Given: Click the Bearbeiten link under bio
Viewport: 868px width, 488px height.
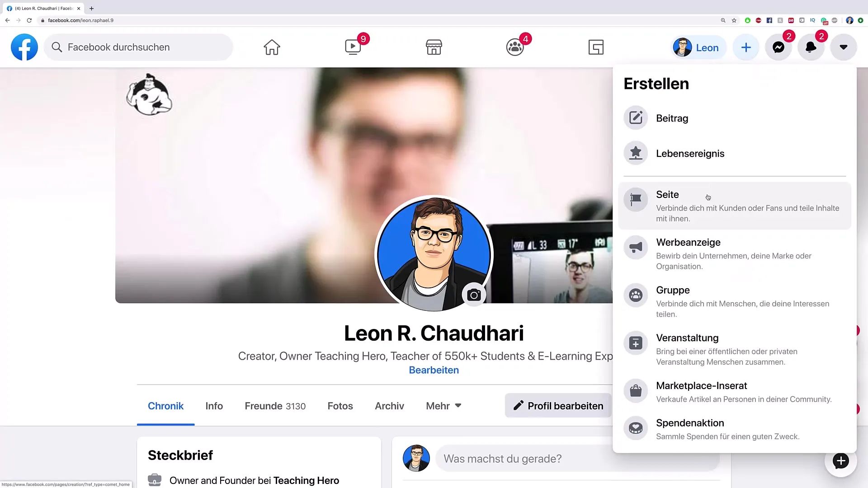Looking at the screenshot, I should point(434,370).
